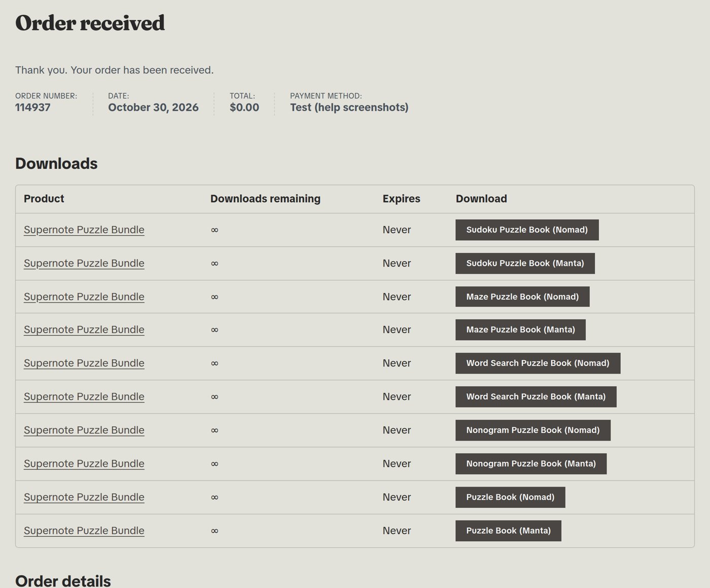This screenshot has height=588, width=710.
Task: Open Supernote Puzzle Bundle link in Sudoku Nomad row
Action: [x=84, y=230]
